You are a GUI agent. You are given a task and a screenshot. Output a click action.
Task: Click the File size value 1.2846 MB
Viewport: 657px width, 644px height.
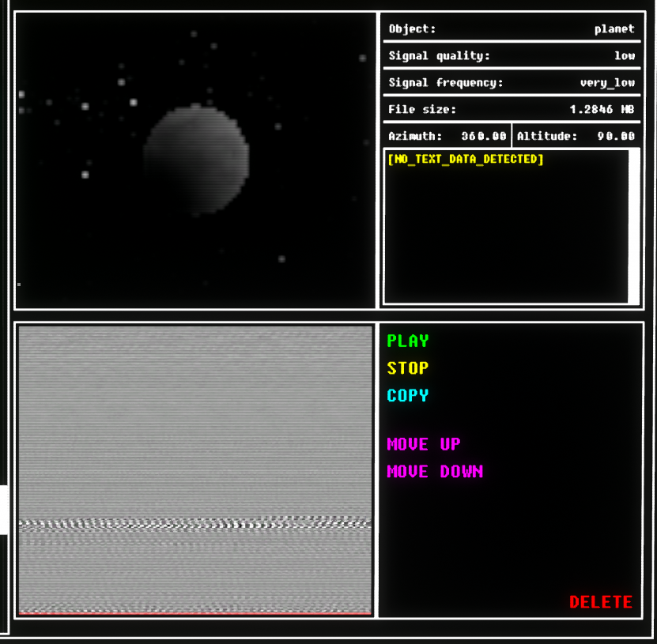[602, 110]
